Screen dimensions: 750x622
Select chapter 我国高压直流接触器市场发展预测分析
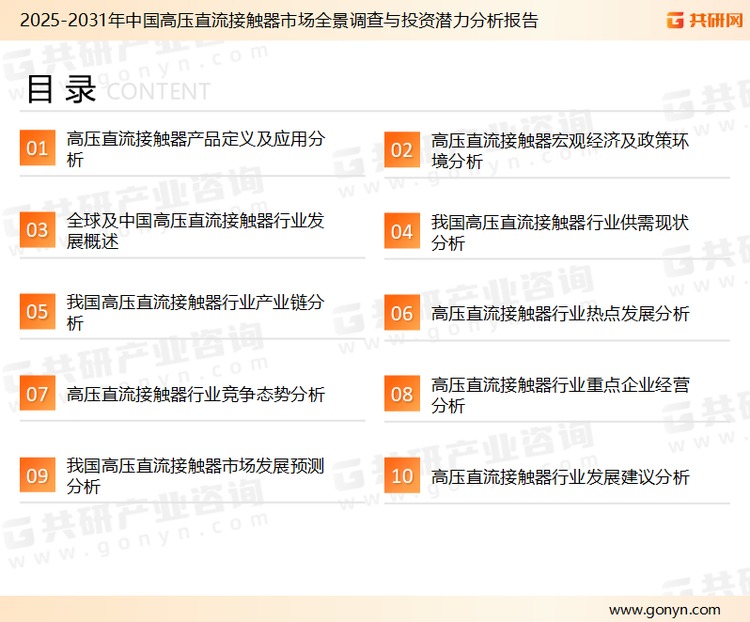[196, 476]
